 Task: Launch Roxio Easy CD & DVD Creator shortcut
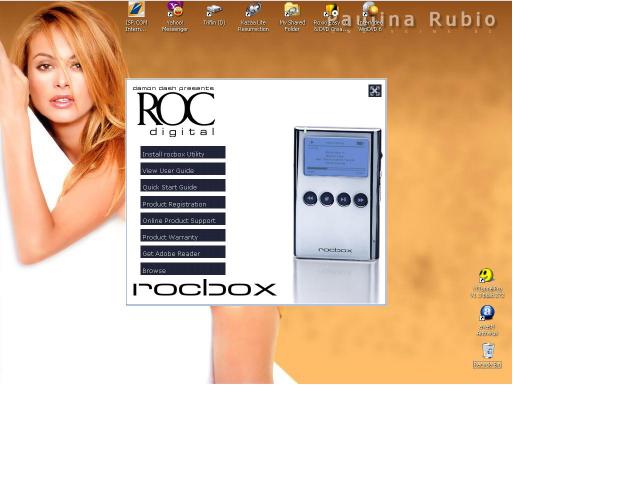[x=330, y=16]
